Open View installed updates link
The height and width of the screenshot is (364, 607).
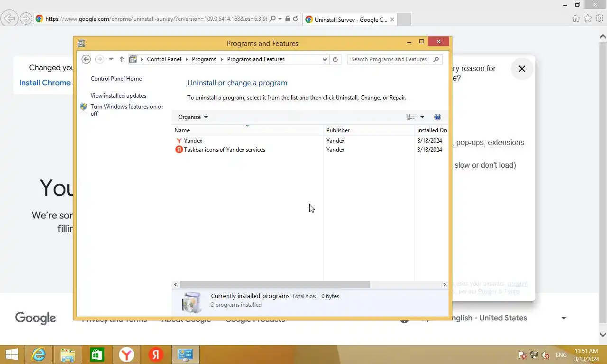click(118, 96)
